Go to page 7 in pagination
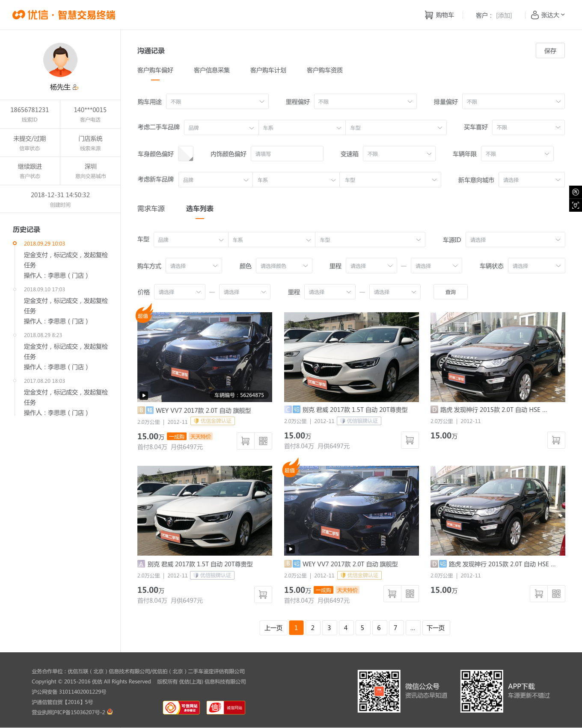582x728 pixels. (395, 628)
